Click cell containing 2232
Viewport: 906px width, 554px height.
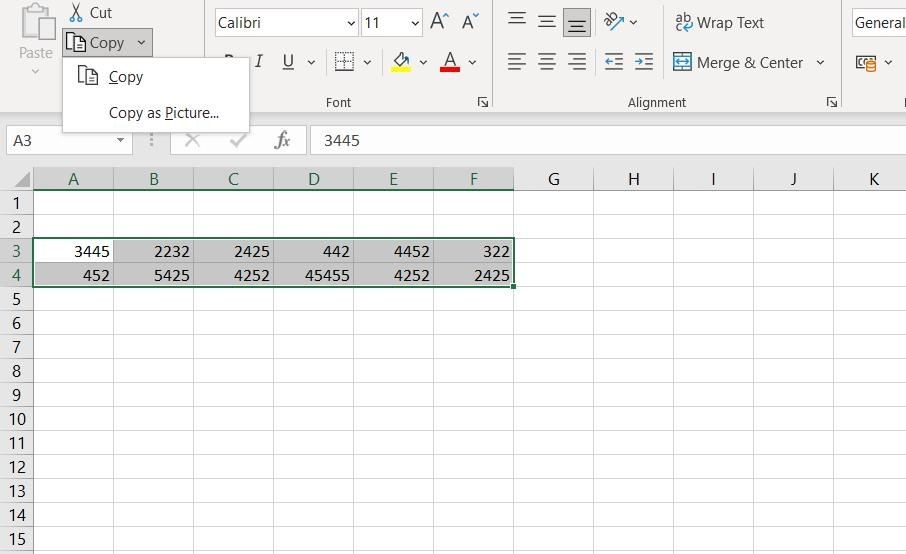point(154,251)
